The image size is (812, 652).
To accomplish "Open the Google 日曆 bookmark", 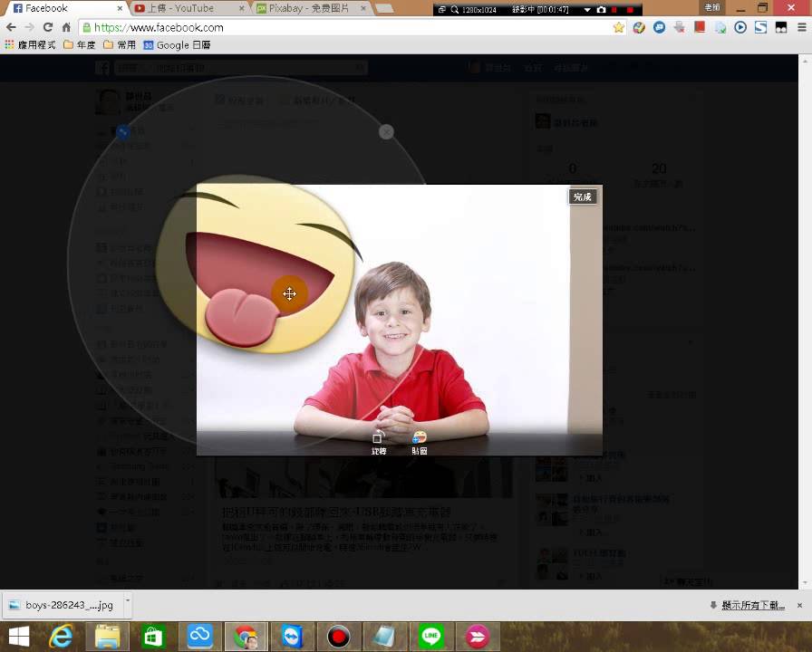I will pos(177,45).
